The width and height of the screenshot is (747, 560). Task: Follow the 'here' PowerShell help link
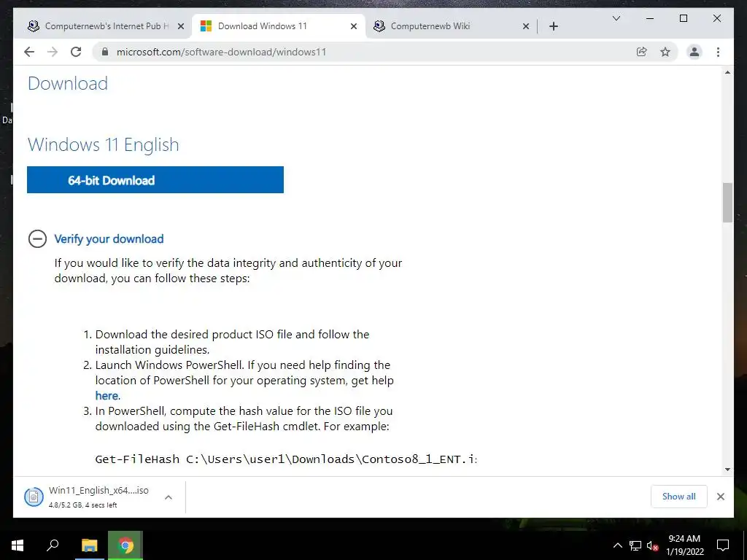pyautogui.click(x=107, y=396)
